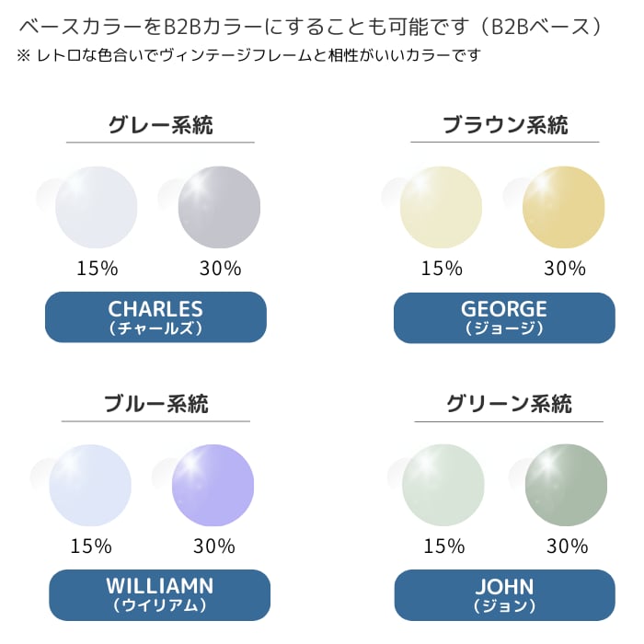The height and width of the screenshot is (644, 644).
Task: Click the GEORGE (ジョージ) button
Action: pyautogui.click(x=504, y=316)
